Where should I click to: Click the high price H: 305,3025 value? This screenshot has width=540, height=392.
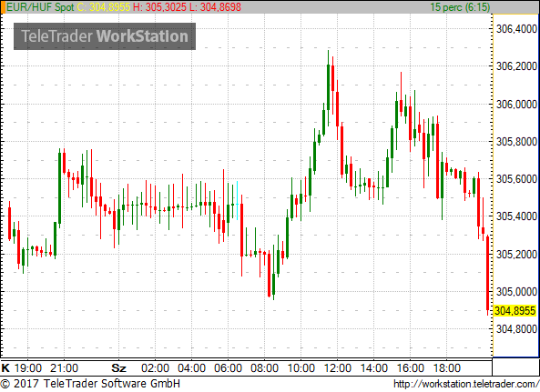(x=159, y=7)
